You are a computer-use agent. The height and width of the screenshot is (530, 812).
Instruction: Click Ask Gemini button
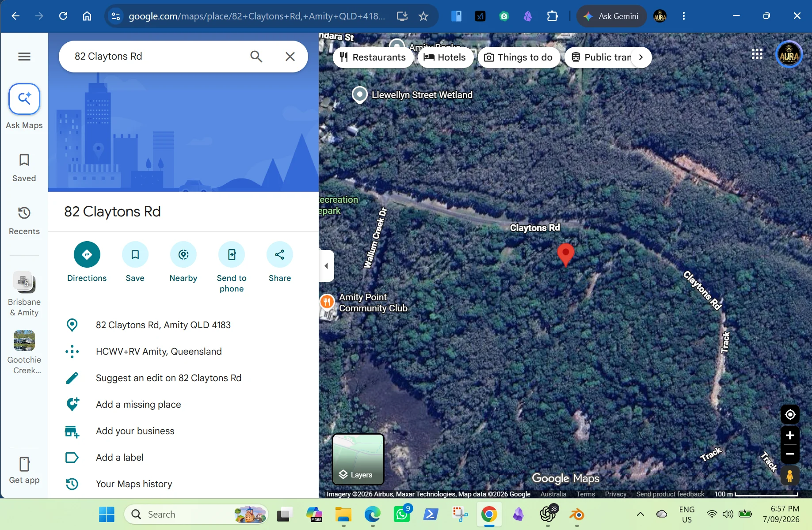click(612, 16)
